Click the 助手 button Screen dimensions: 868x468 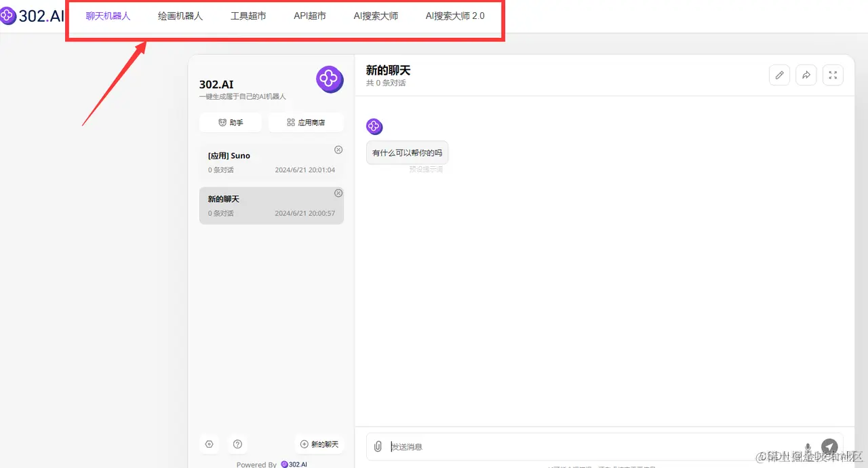pyautogui.click(x=230, y=122)
